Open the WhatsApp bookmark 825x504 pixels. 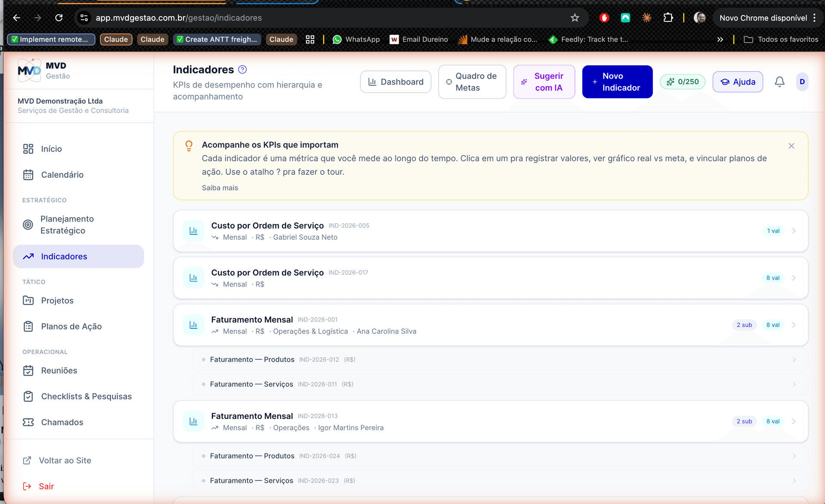(x=356, y=39)
